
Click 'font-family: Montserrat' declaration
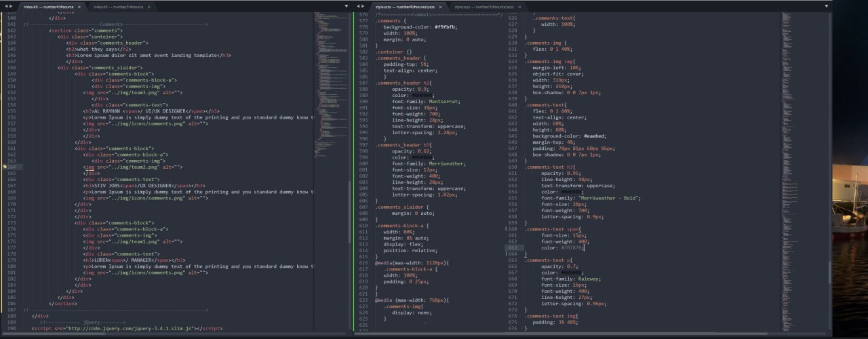tap(426, 101)
